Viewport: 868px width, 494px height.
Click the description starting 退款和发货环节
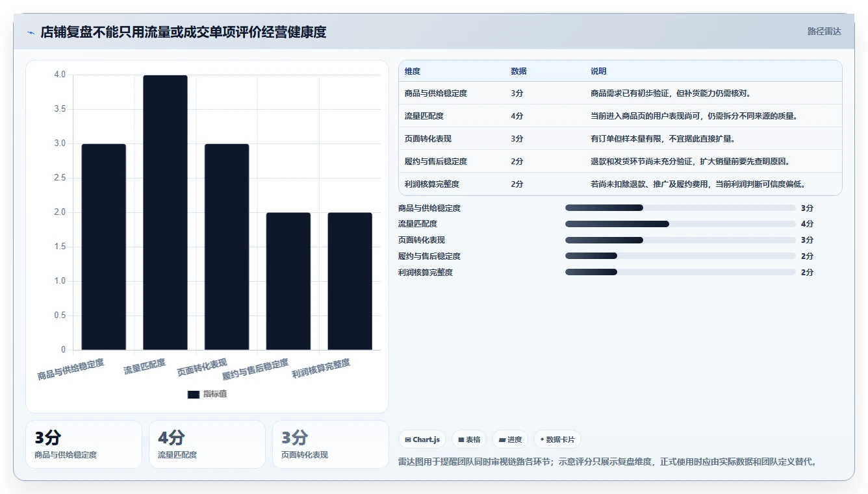[x=690, y=162]
